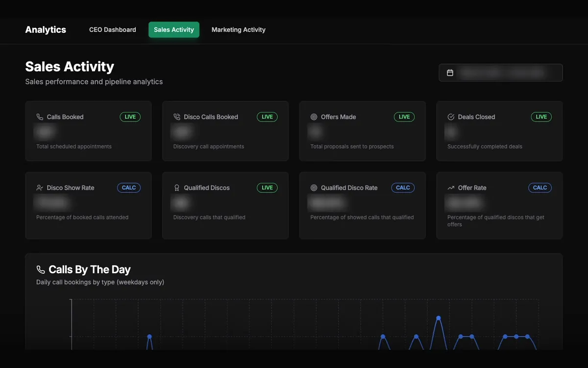
Task: Select the Sales Activity tab
Action: [x=174, y=29]
